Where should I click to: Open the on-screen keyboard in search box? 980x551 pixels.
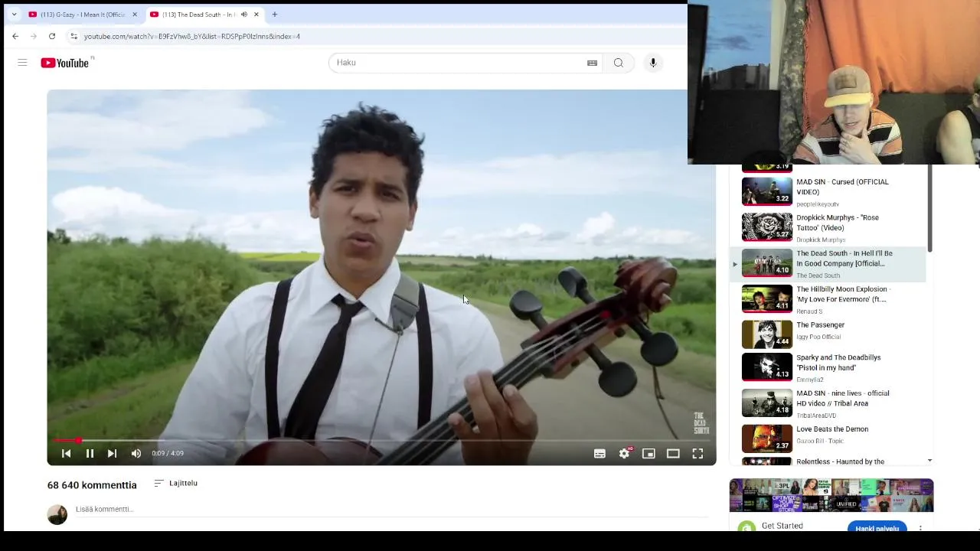coord(592,63)
